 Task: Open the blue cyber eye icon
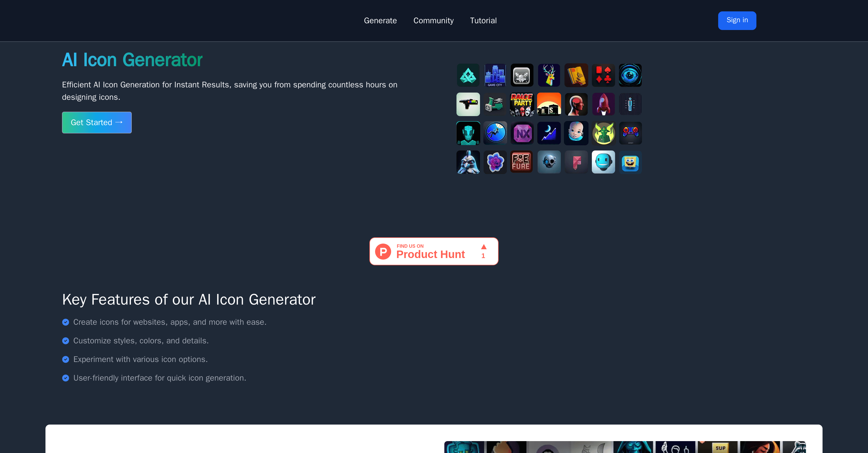(630, 75)
